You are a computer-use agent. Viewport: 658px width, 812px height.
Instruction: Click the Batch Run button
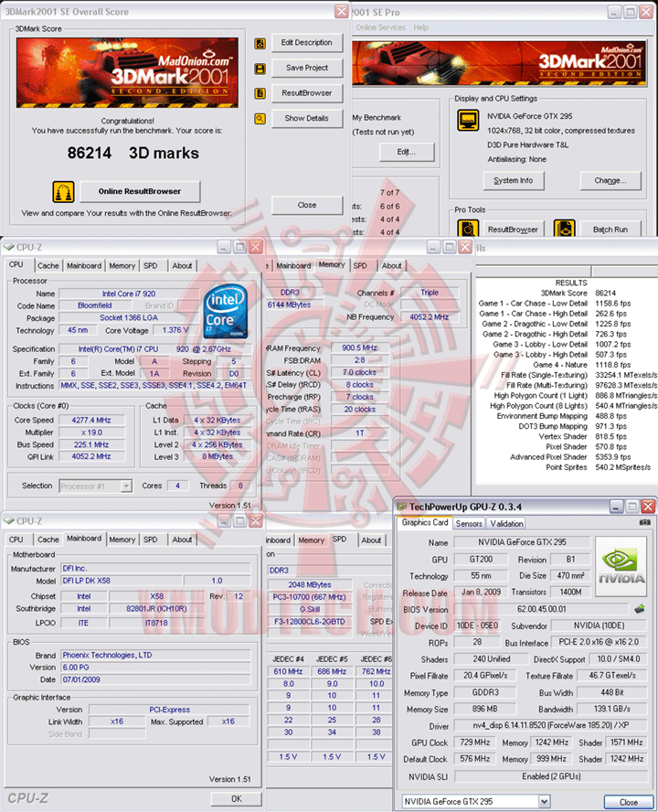pos(610,230)
